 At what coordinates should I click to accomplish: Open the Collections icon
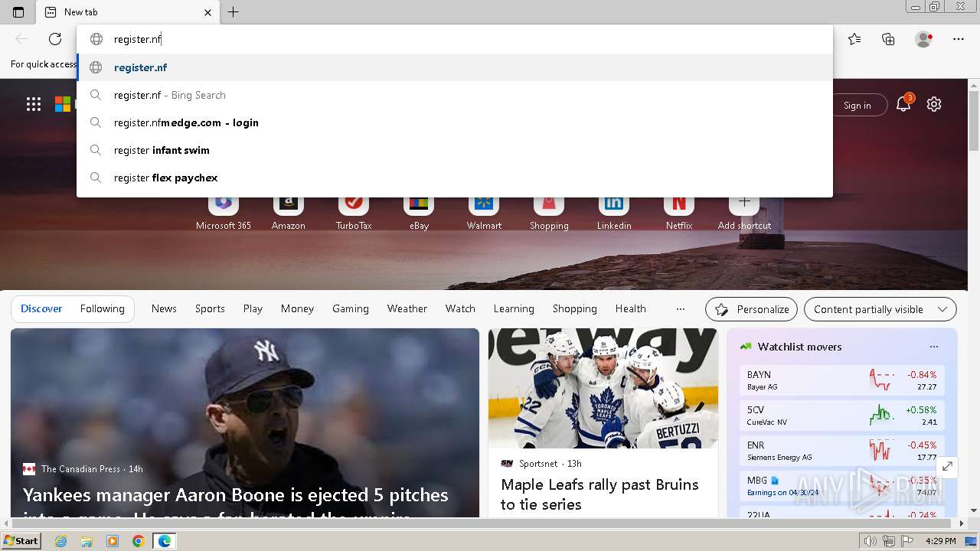[x=888, y=39]
